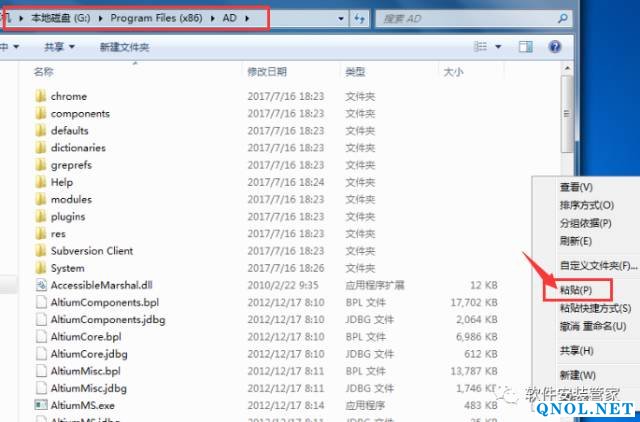The width and height of the screenshot is (640, 422).
Task: Click the refresh arrows beside address bar
Action: 359,18
